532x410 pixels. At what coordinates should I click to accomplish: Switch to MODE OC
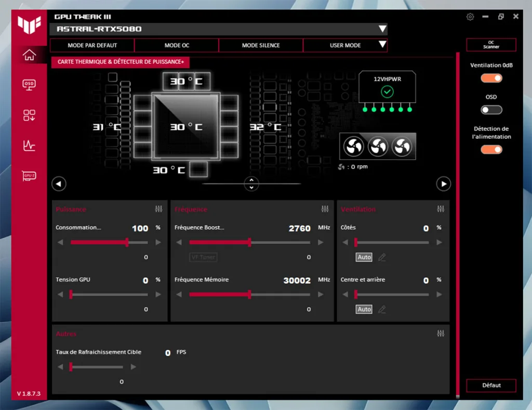tap(176, 45)
